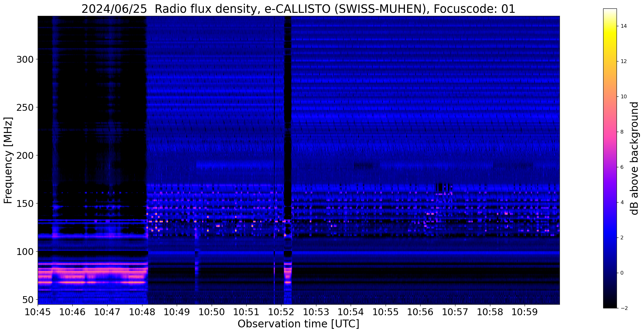
Task: Click the colorbar tick value 12
Action: click(x=624, y=61)
